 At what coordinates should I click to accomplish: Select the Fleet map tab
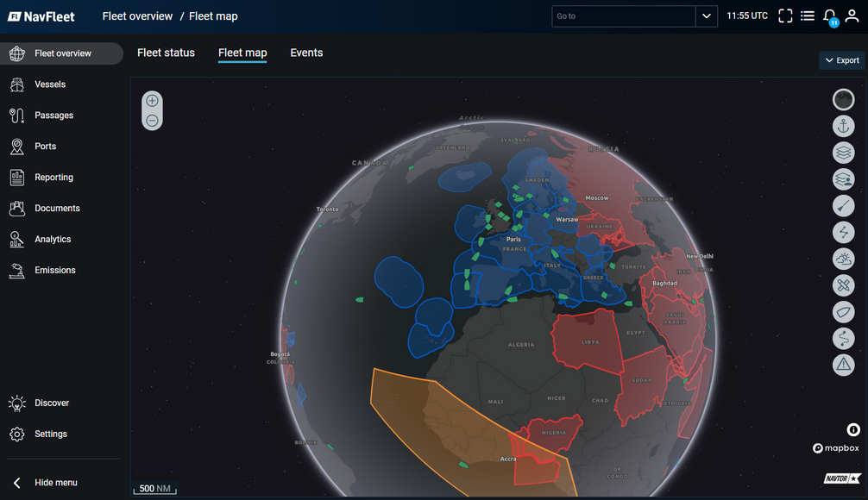point(242,53)
